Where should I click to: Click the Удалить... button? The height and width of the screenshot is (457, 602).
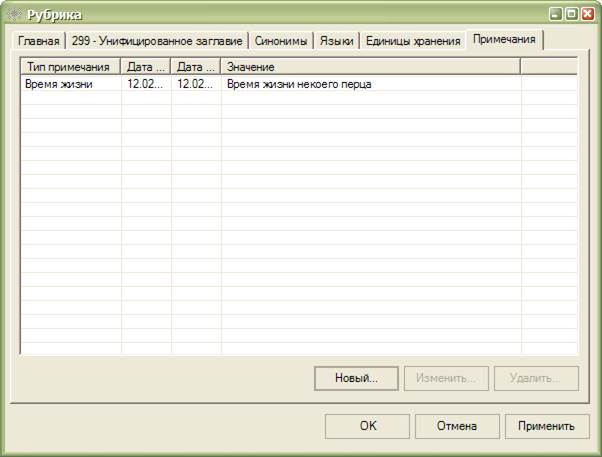536,379
